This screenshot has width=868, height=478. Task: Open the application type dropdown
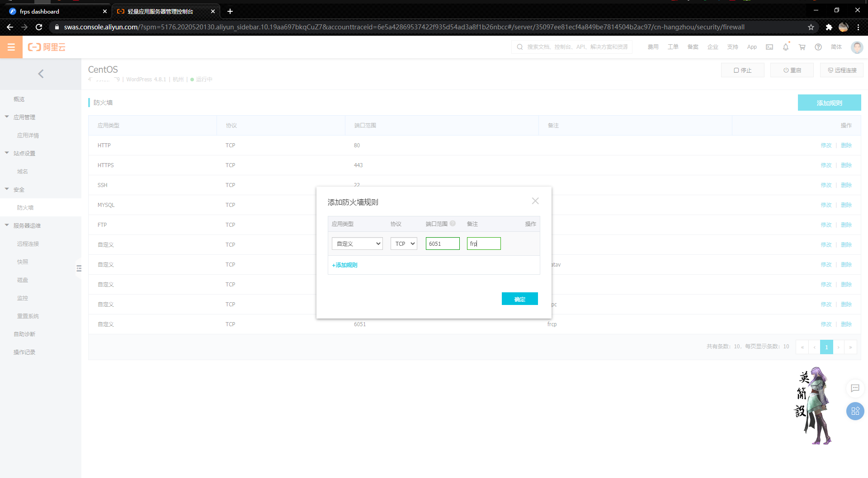tap(357, 244)
